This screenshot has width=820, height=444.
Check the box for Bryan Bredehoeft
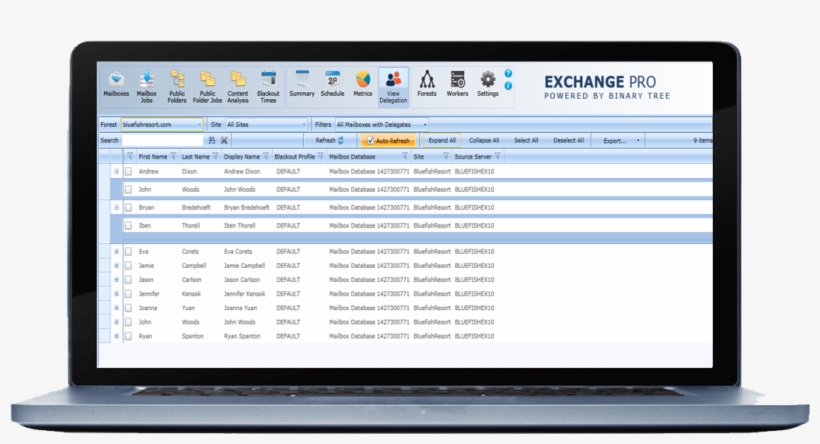tap(128, 208)
